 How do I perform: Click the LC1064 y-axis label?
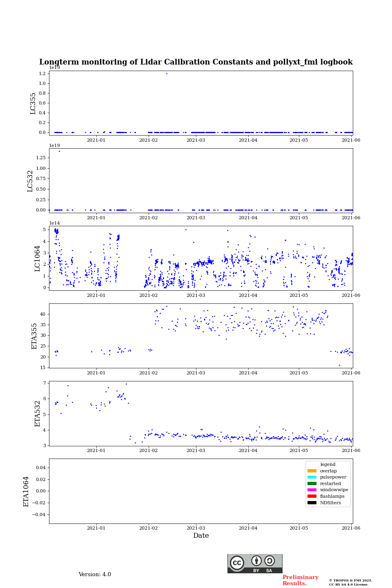coord(38,258)
